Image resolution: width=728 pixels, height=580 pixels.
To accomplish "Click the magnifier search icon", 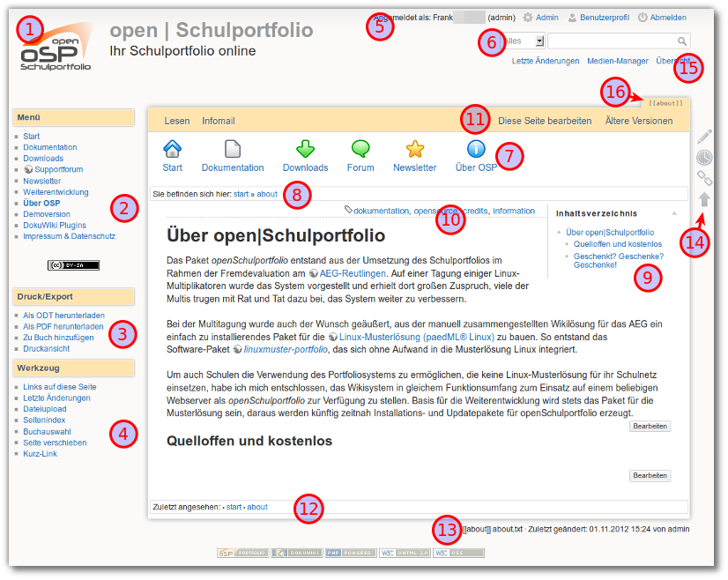I will [682, 41].
